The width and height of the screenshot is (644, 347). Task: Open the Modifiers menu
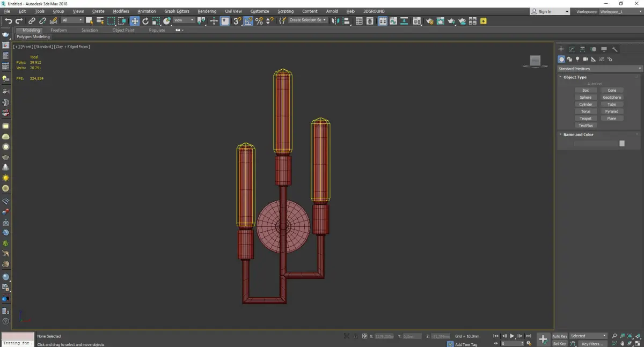[121, 11]
